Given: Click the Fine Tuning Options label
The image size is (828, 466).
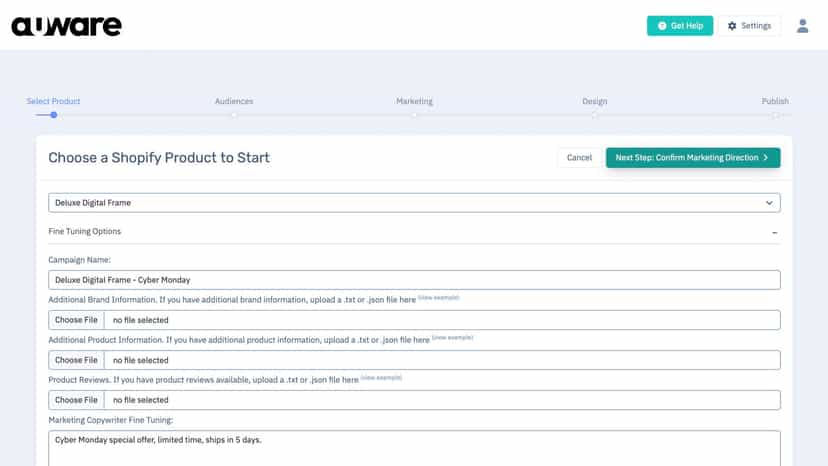Looking at the screenshot, I should 84,231.
